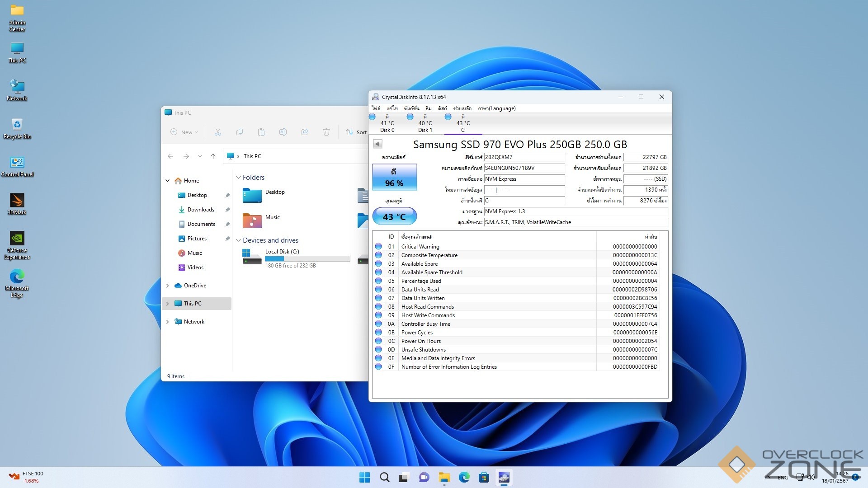Select Disk 0 status indicator
Screen dimensions: 868x488
[373, 117]
